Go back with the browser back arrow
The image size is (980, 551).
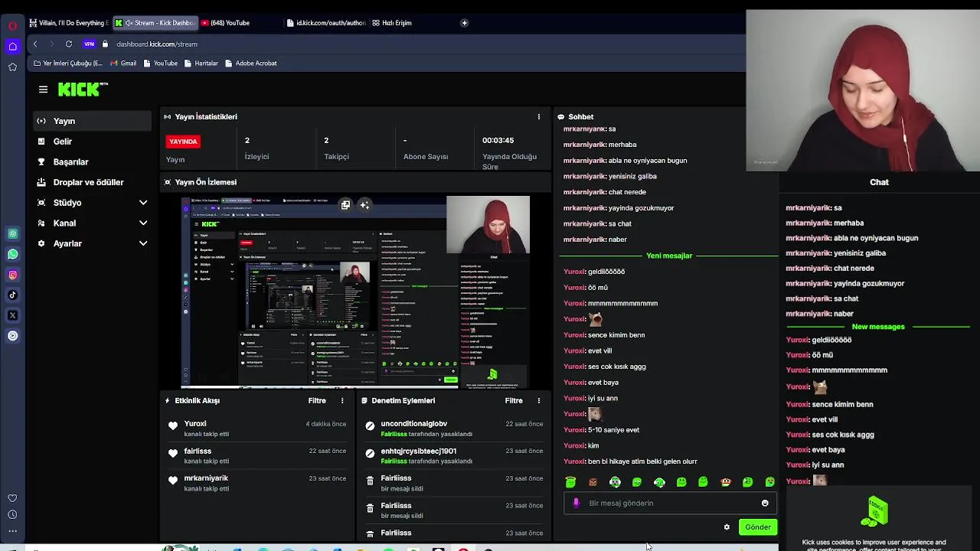click(x=35, y=44)
